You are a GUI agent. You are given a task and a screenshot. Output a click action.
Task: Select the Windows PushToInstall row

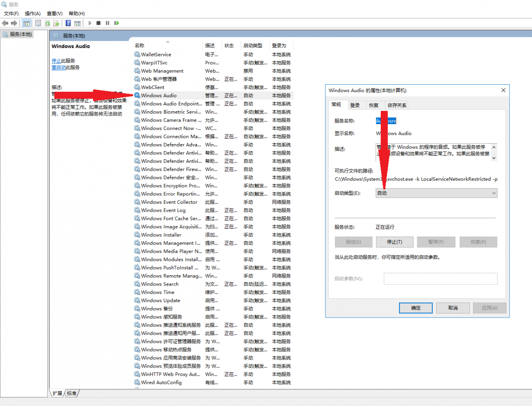pos(214,268)
